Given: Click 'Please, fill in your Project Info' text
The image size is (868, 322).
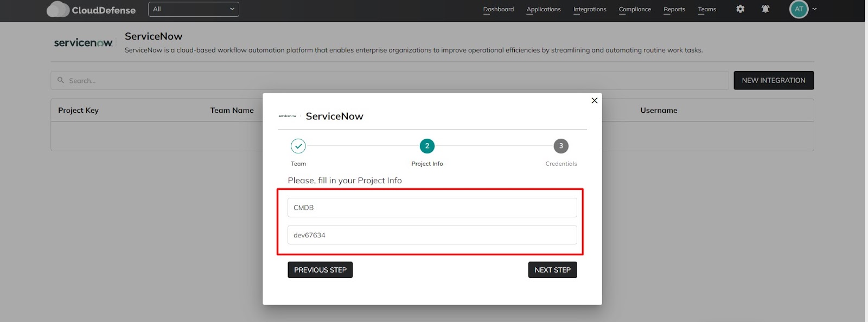Looking at the screenshot, I should 344,181.
